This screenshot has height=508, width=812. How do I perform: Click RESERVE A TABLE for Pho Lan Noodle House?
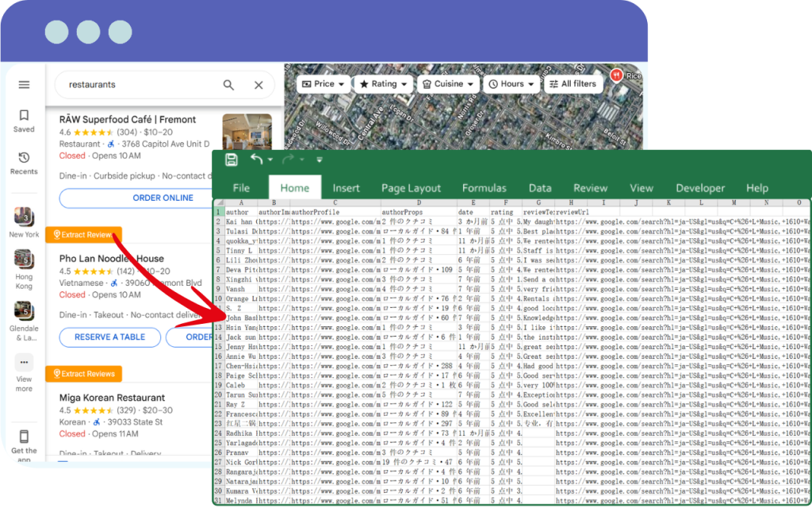coord(109,337)
